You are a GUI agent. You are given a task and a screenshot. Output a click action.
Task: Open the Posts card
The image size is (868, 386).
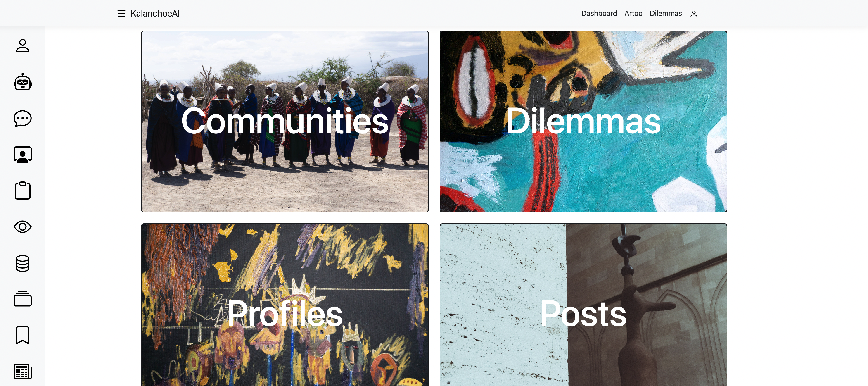(x=583, y=305)
